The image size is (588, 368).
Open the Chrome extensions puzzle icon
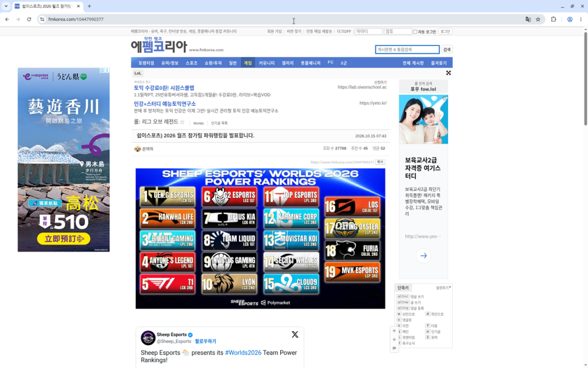point(554,19)
